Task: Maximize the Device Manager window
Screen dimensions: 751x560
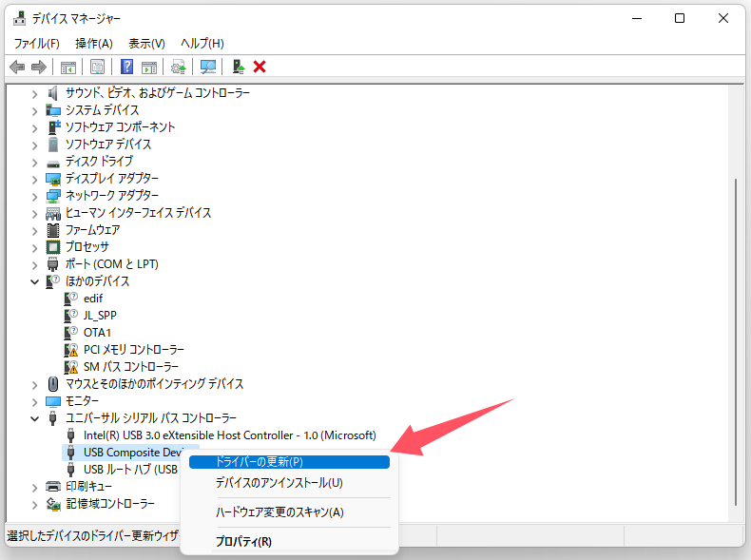Action: pos(680,18)
